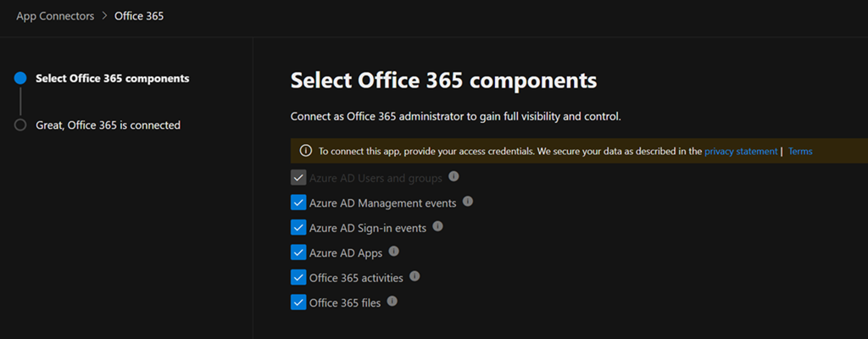The width and height of the screenshot is (868, 339).
Task: Disable the Azure AD Apps checkbox
Action: [298, 253]
